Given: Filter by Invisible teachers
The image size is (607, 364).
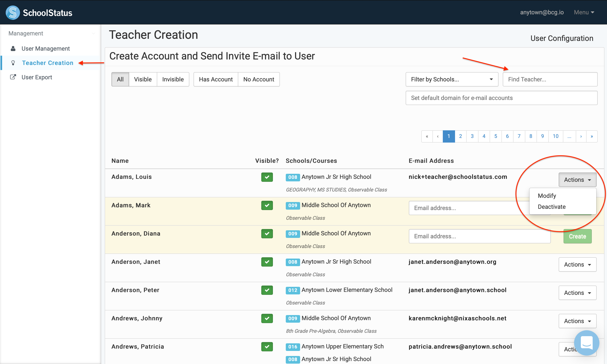Looking at the screenshot, I should (x=173, y=79).
